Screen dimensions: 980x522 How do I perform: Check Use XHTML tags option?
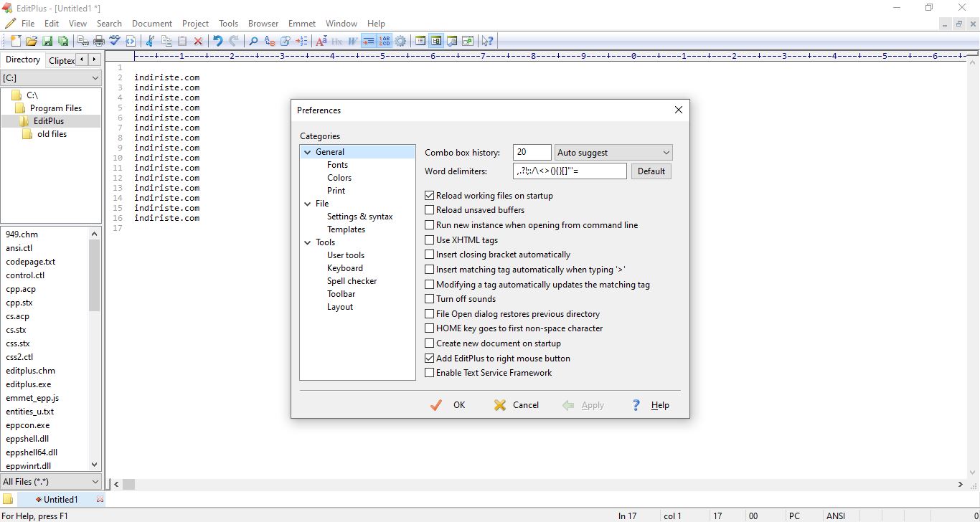coord(430,239)
